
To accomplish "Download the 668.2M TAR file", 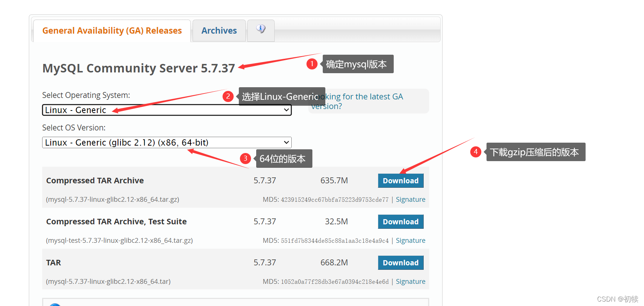I will pos(401,263).
